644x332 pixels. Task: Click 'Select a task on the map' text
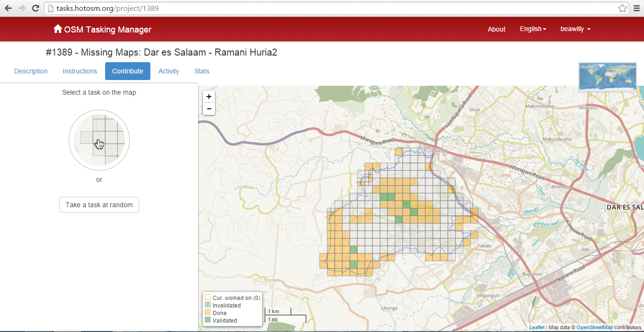pyautogui.click(x=99, y=93)
